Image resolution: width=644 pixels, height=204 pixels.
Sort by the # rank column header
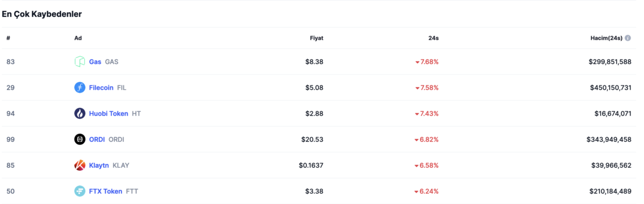point(8,38)
